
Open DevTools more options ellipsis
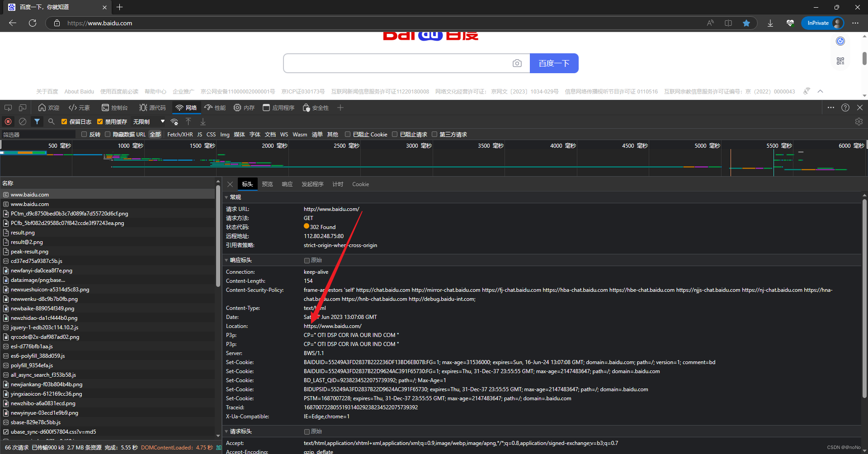(831, 108)
